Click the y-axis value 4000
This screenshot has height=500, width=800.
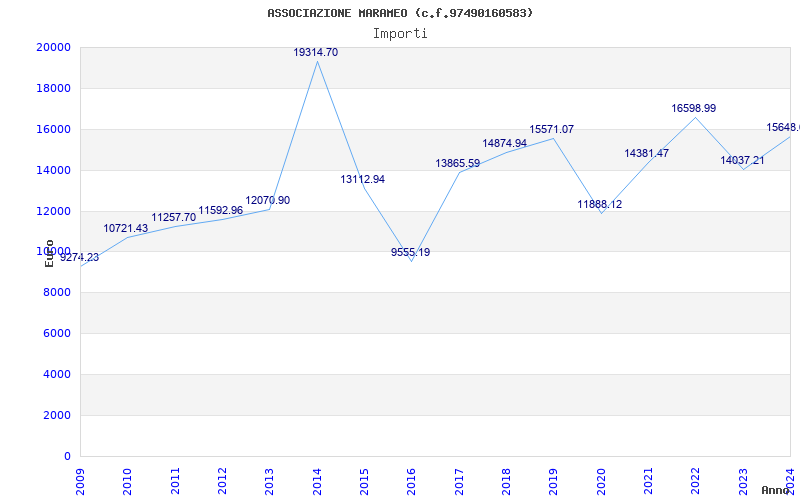57,374
